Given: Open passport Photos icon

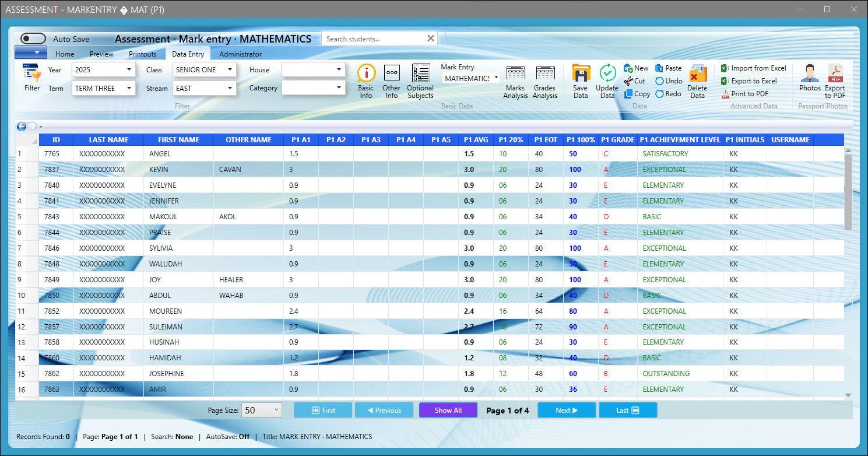Looking at the screenshot, I should pyautogui.click(x=810, y=74).
